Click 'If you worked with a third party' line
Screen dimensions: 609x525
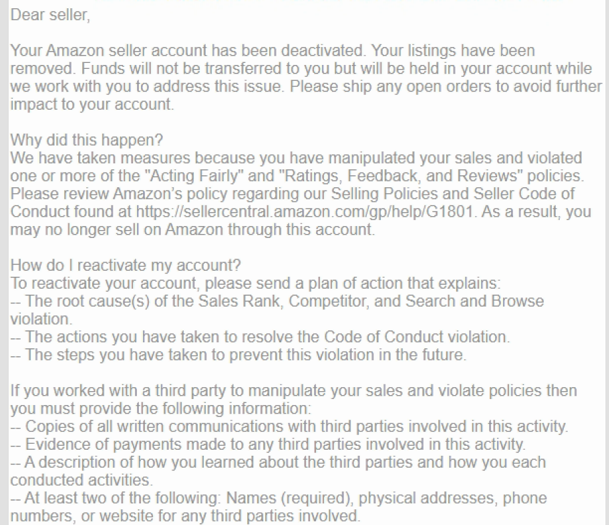[293, 391]
